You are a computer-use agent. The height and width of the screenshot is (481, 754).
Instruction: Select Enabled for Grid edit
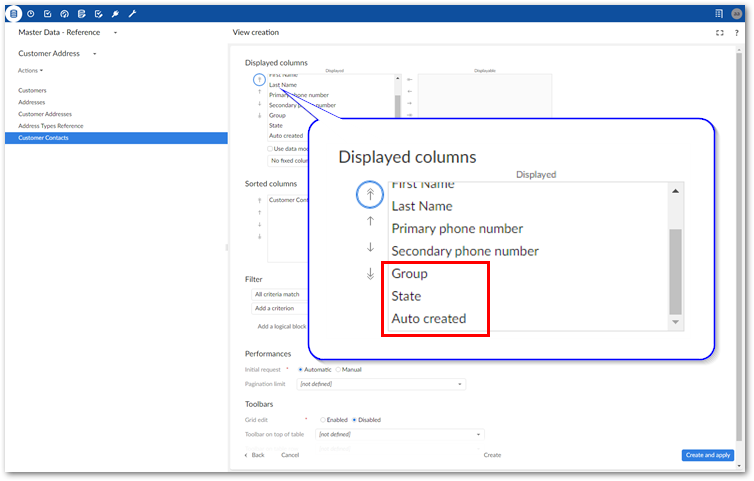323,420
